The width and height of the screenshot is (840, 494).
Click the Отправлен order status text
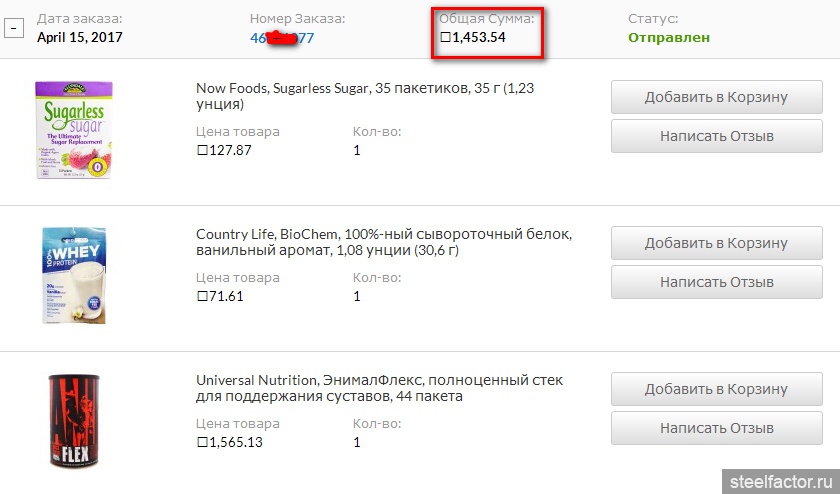669,38
